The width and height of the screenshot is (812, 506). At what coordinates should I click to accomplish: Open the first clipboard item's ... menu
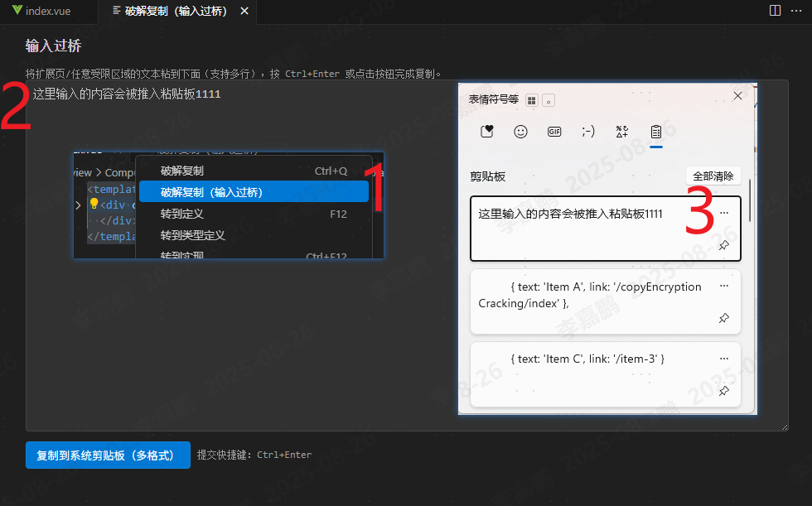[723, 213]
